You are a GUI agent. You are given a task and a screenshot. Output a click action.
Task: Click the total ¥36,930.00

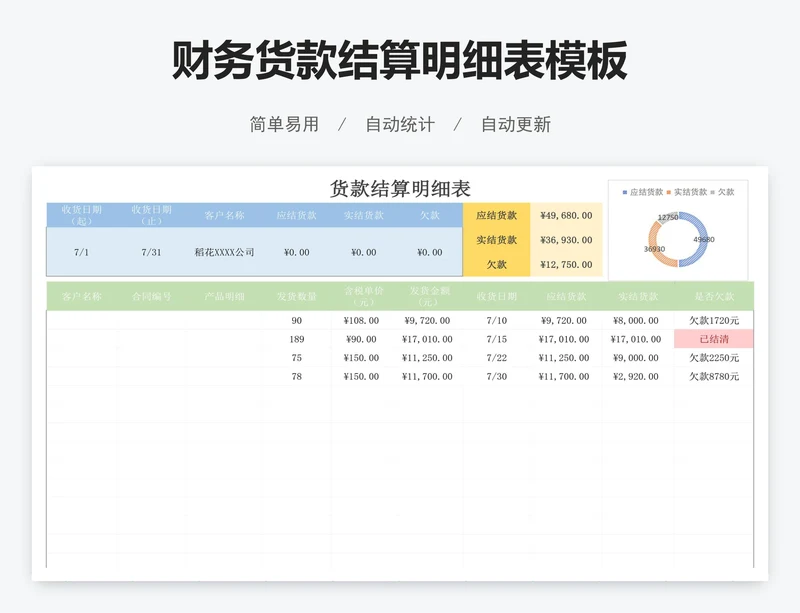pyautogui.click(x=566, y=240)
